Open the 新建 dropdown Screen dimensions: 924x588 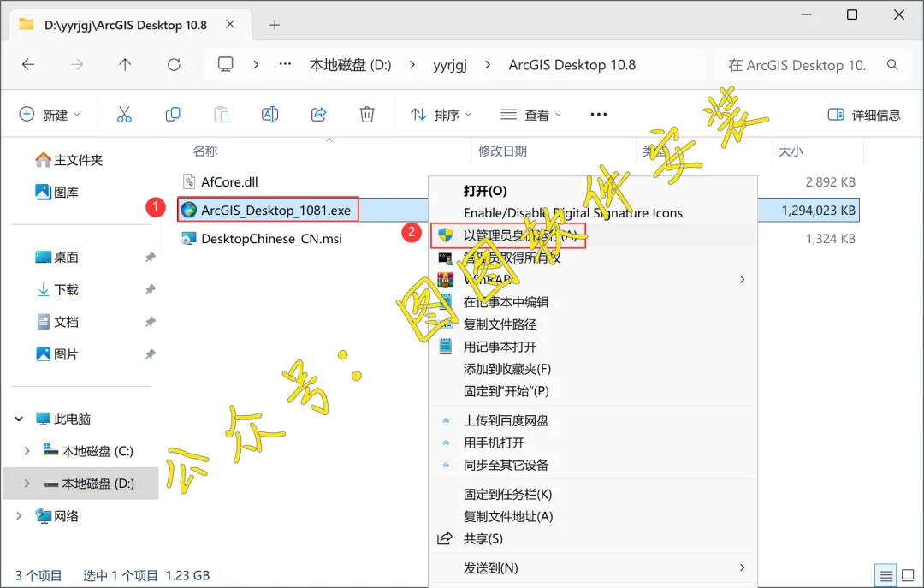click(x=50, y=115)
